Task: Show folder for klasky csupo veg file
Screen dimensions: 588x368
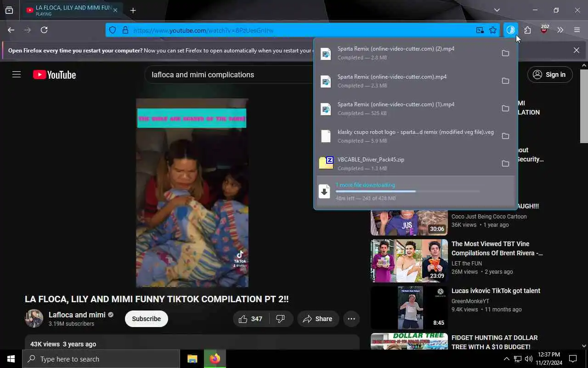Action: 505,136
